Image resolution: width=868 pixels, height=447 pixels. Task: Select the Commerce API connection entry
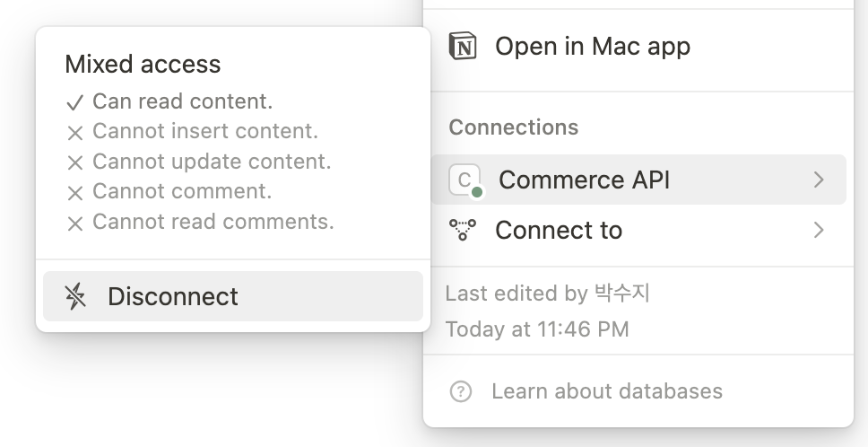coord(585,180)
